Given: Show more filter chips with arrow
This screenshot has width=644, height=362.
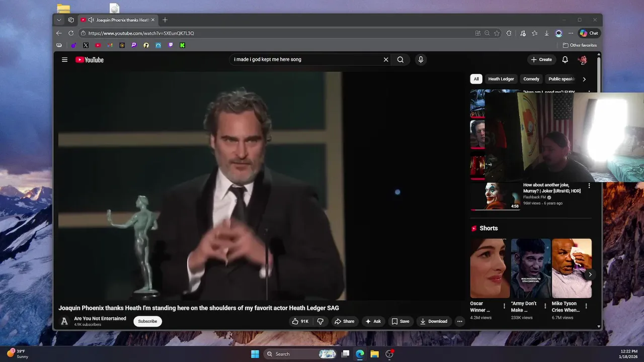Looking at the screenshot, I should [x=584, y=79].
